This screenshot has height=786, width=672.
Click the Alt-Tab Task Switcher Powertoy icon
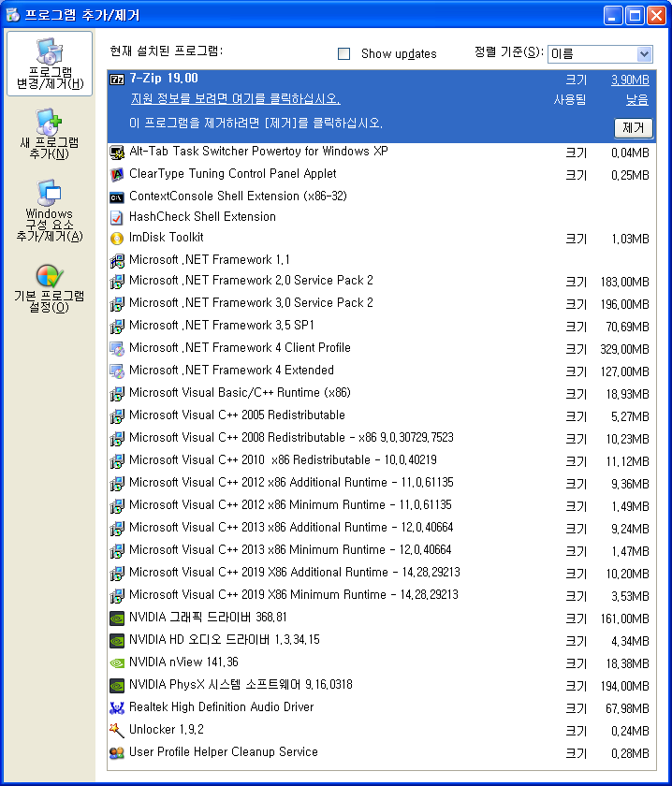point(117,153)
